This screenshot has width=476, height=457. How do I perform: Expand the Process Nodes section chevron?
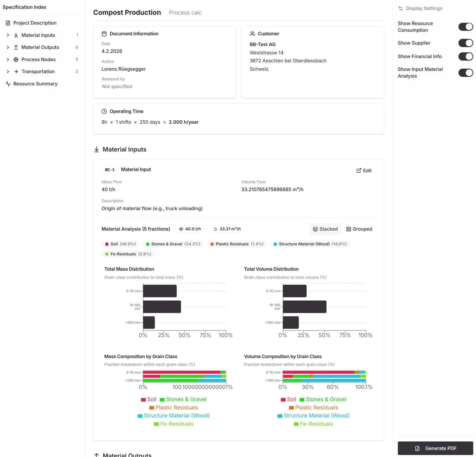[x=8, y=60]
